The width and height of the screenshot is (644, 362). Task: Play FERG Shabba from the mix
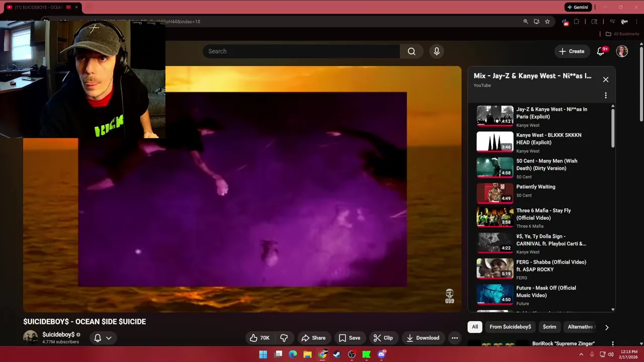[x=541, y=269]
